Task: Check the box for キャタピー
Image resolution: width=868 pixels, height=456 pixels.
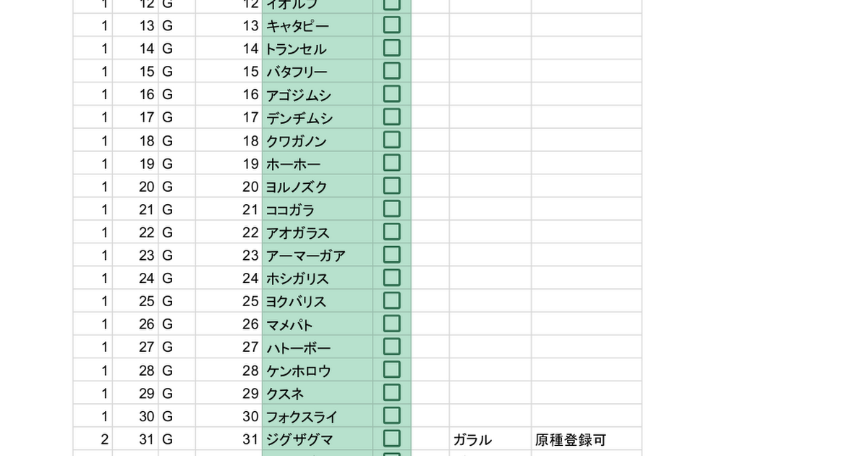Action: (391, 25)
